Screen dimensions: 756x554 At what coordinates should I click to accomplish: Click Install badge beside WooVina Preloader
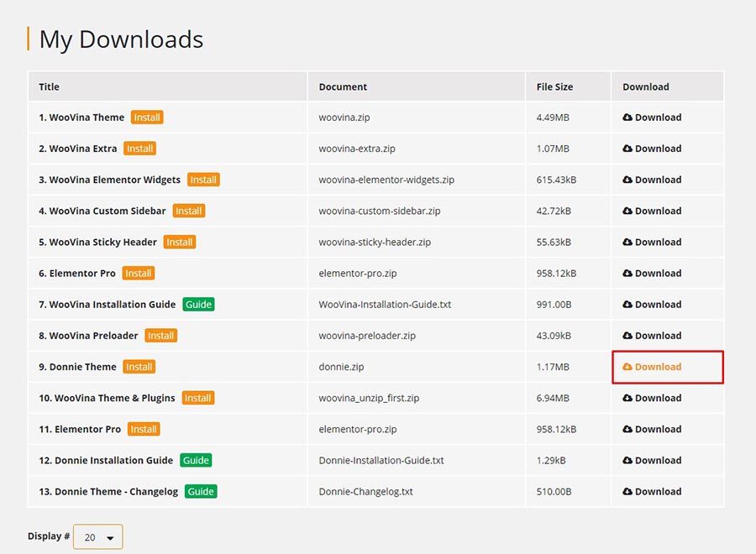point(161,335)
